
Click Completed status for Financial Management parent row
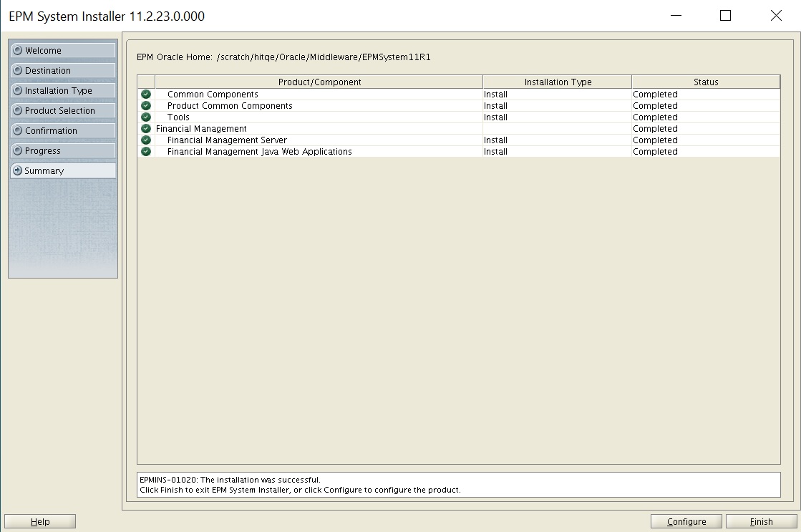655,129
